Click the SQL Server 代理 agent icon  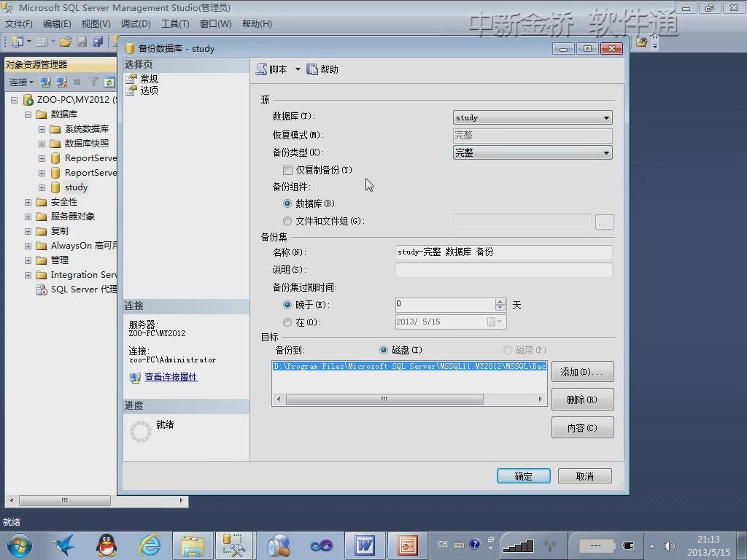point(42,289)
